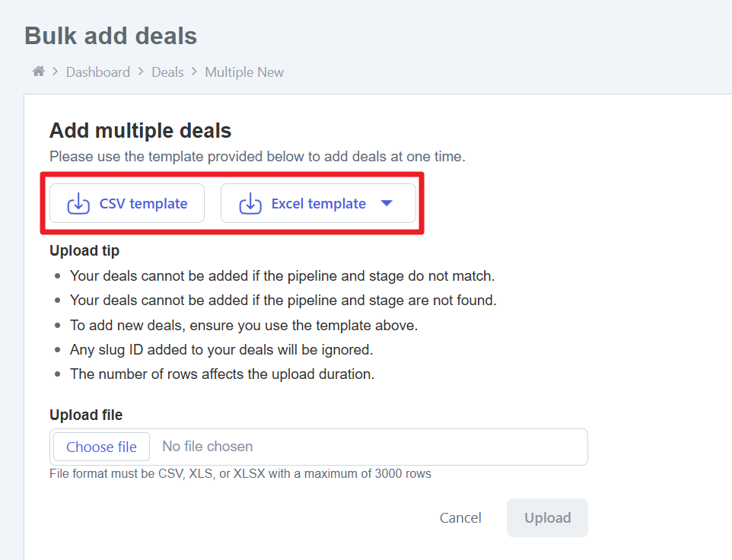Screen dimensions: 732x560
Task: Click the download icon on Excel template
Action: pyautogui.click(x=250, y=204)
